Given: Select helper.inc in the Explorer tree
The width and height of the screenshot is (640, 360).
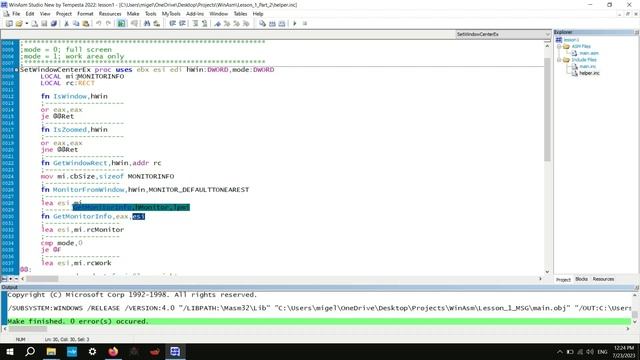Looking at the screenshot, I should tap(589, 73).
